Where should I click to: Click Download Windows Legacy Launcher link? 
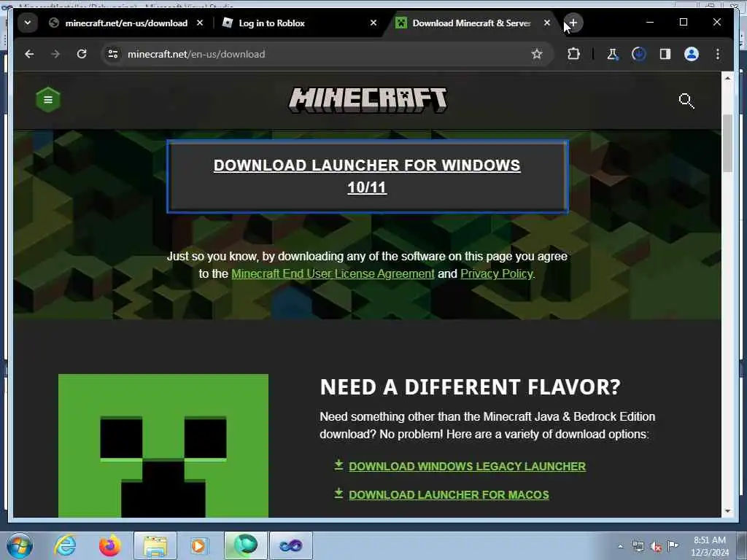tap(468, 467)
